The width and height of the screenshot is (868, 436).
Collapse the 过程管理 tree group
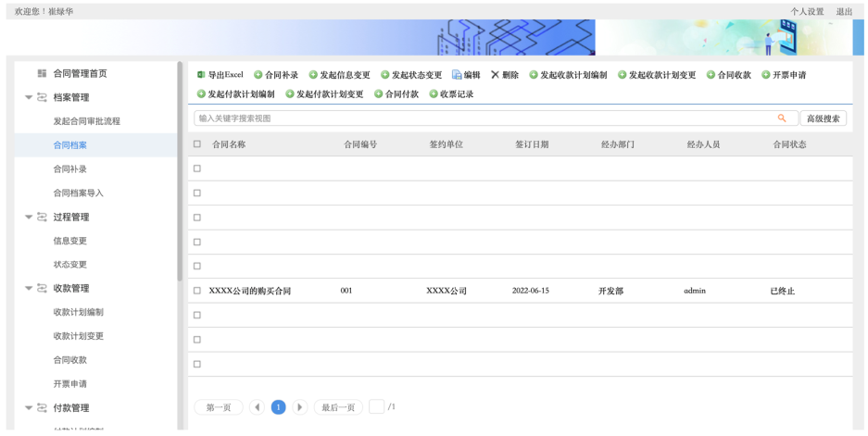(x=29, y=218)
